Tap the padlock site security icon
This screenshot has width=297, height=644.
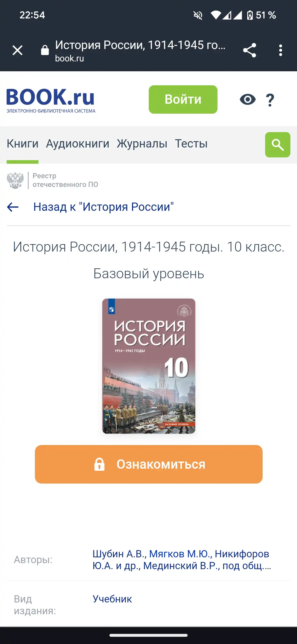point(45,50)
